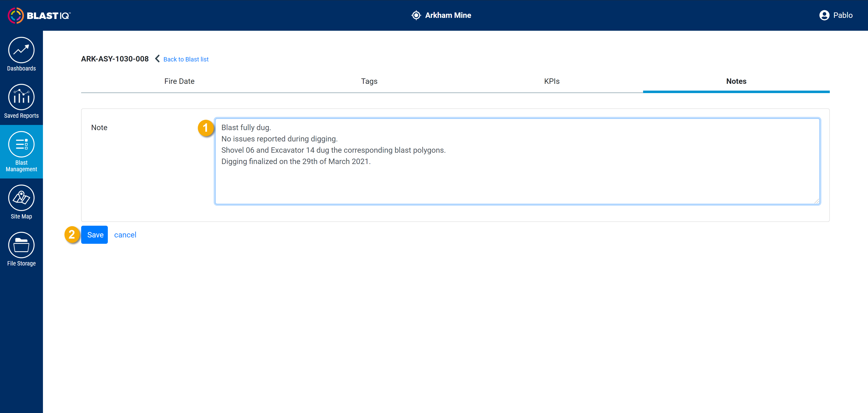Switch to the Tags tab
Image resolution: width=868 pixels, height=413 pixels.
click(369, 81)
